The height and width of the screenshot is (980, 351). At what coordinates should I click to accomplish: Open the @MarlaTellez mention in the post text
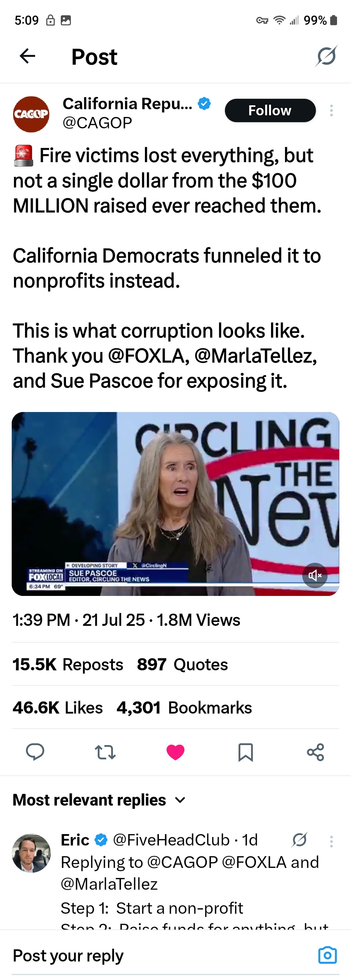click(256, 356)
